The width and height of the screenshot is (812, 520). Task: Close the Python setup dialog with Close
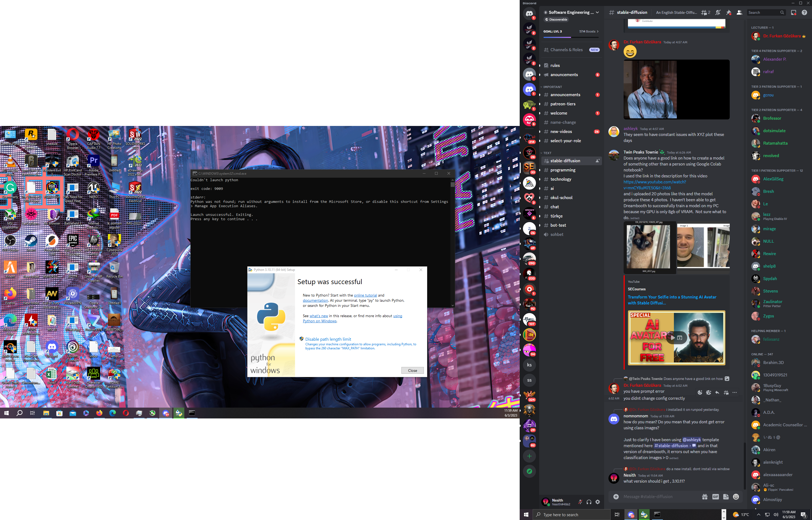coord(412,370)
